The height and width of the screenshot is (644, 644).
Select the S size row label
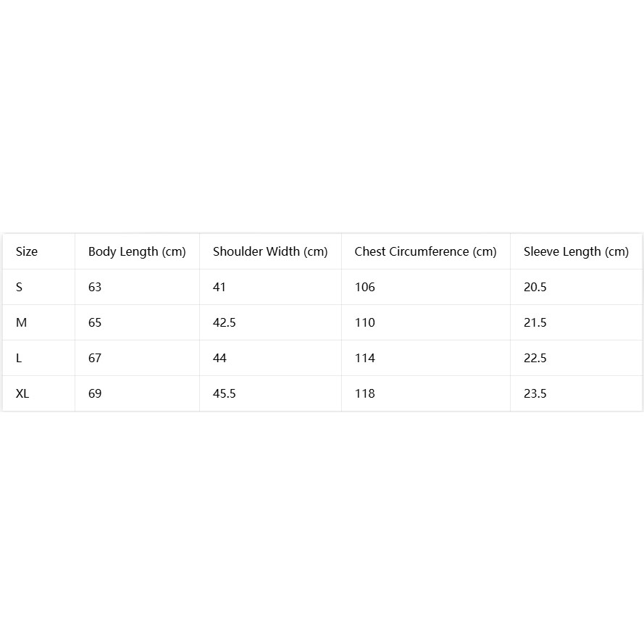(x=19, y=287)
